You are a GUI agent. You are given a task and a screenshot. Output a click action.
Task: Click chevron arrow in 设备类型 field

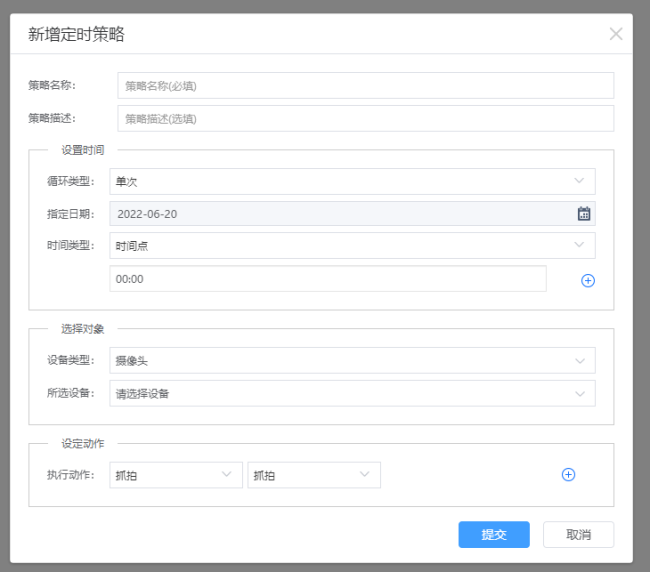pos(579,361)
